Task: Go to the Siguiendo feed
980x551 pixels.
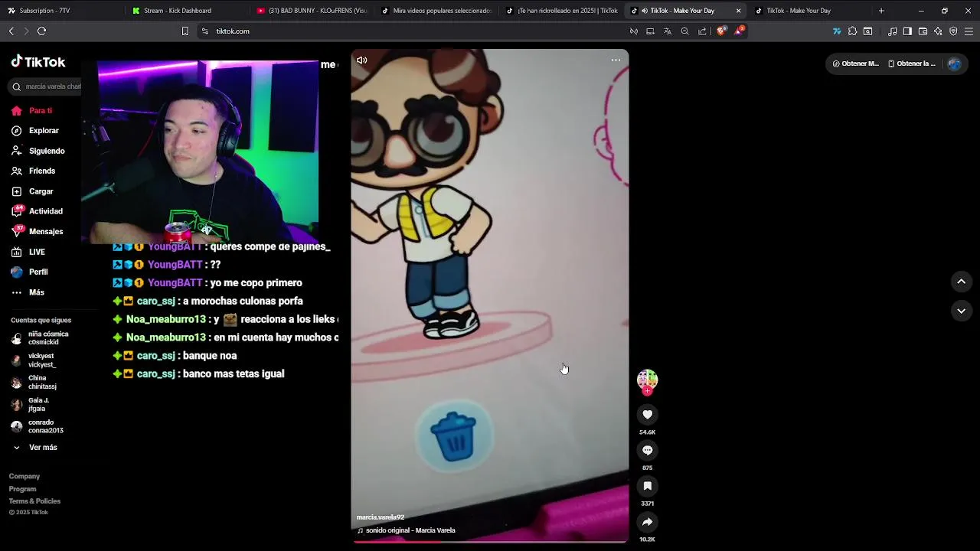Action: click(38, 151)
